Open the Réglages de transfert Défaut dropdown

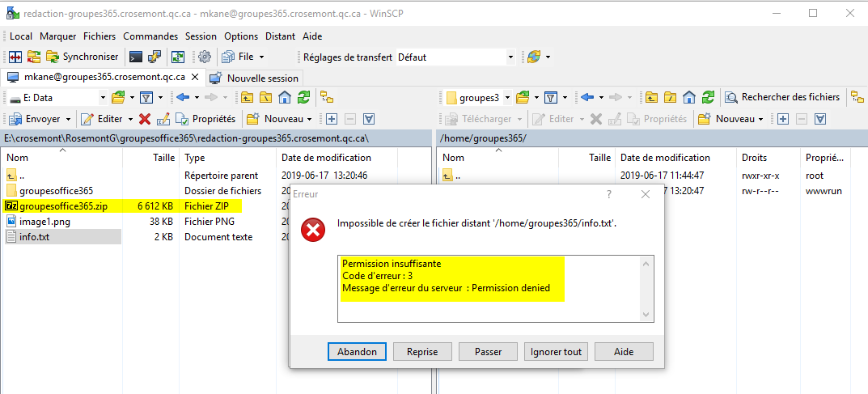point(510,57)
